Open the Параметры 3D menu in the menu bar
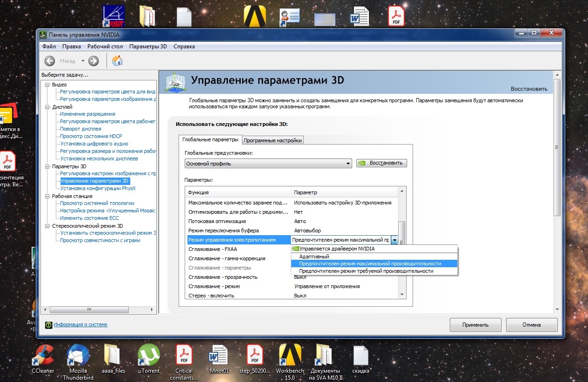The width and height of the screenshot is (588, 382). pyautogui.click(x=148, y=46)
